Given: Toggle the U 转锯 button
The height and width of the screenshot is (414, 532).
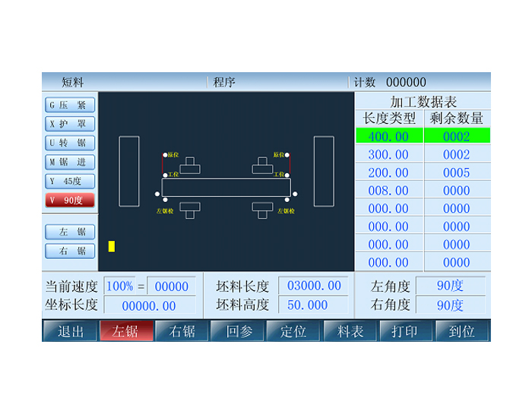Looking at the screenshot, I should 70,143.
